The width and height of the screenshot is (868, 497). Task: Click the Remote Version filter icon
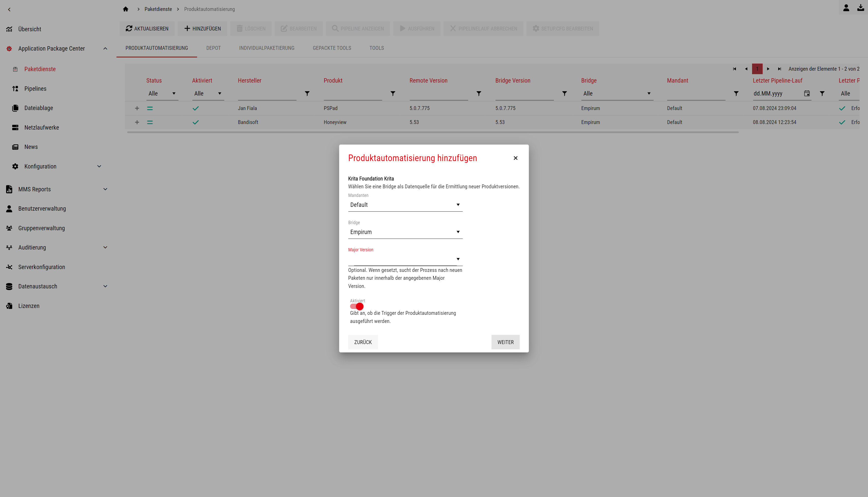pos(479,94)
